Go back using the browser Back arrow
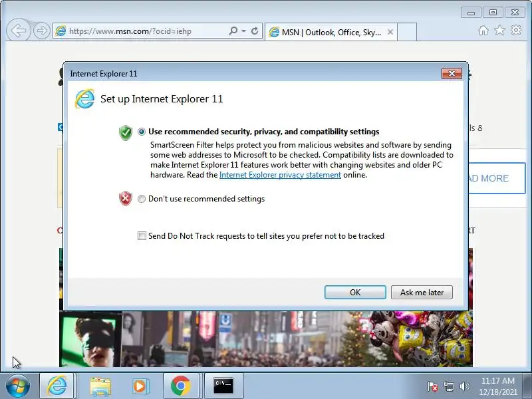 [x=19, y=31]
